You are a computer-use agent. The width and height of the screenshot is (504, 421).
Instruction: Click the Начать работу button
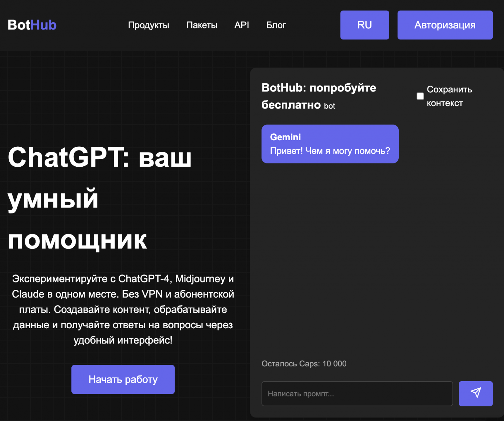point(123,379)
